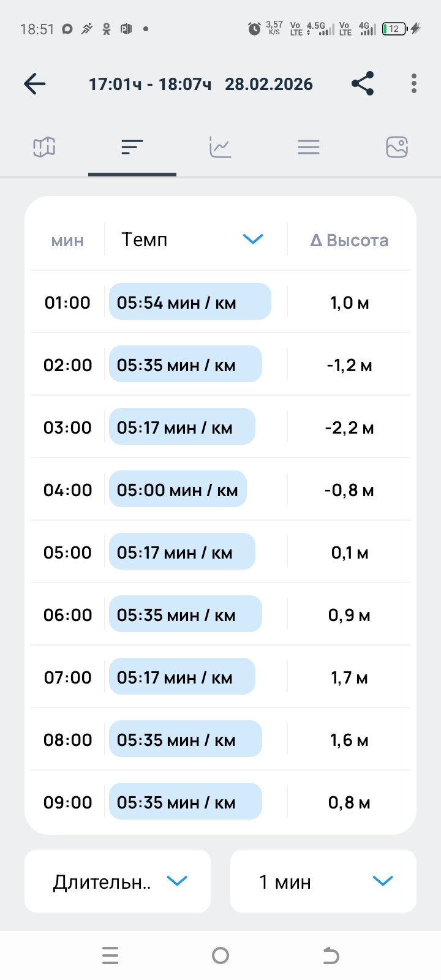The image size is (441, 980).
Task: Open the list lines tab
Action: [309, 147]
